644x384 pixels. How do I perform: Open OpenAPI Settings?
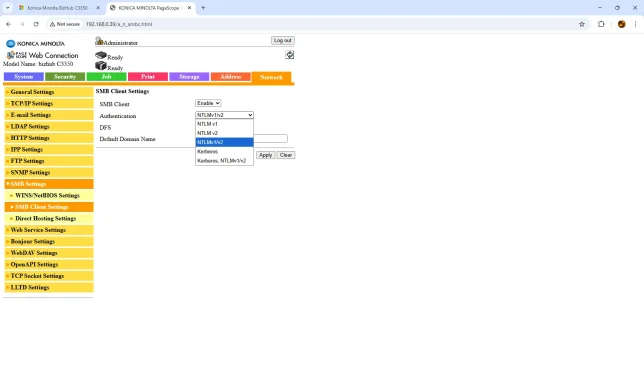49,264
